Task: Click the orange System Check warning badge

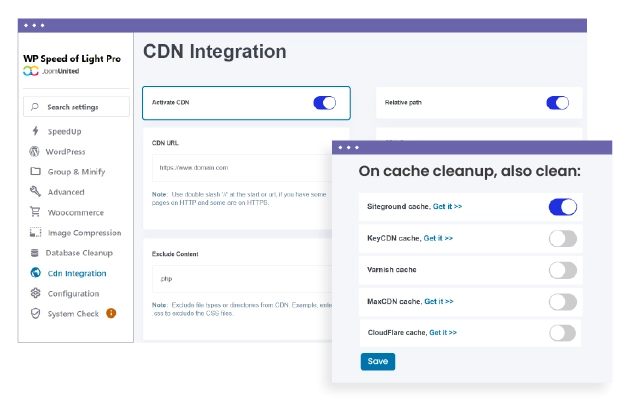Action: (111, 313)
